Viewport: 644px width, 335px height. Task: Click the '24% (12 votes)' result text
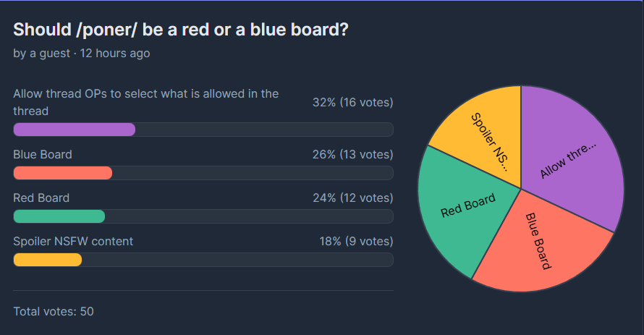click(x=353, y=198)
